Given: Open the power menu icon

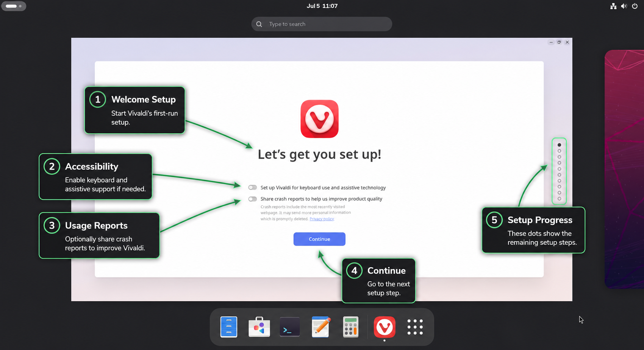Looking at the screenshot, I should click(x=635, y=6).
